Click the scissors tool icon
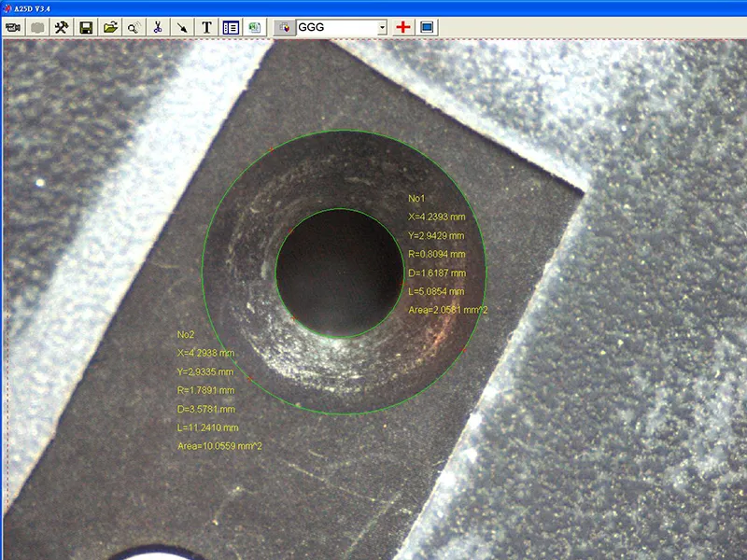 click(158, 28)
